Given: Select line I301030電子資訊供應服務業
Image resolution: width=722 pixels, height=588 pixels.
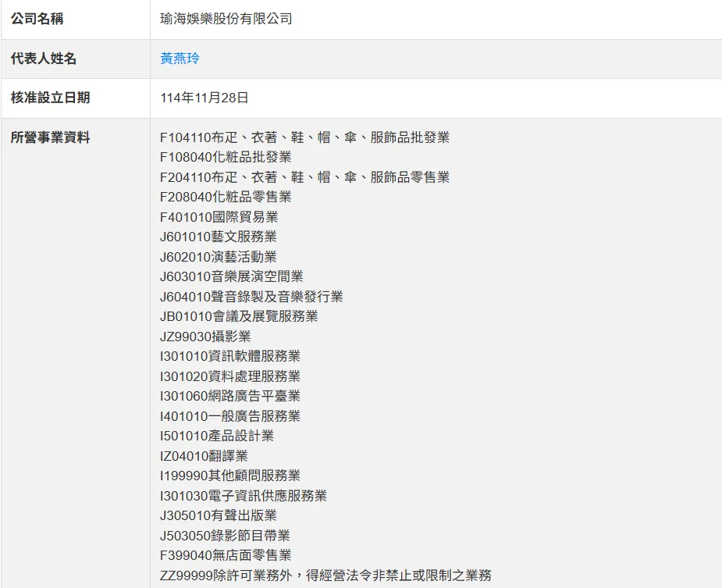Looking at the screenshot, I should point(244,495).
